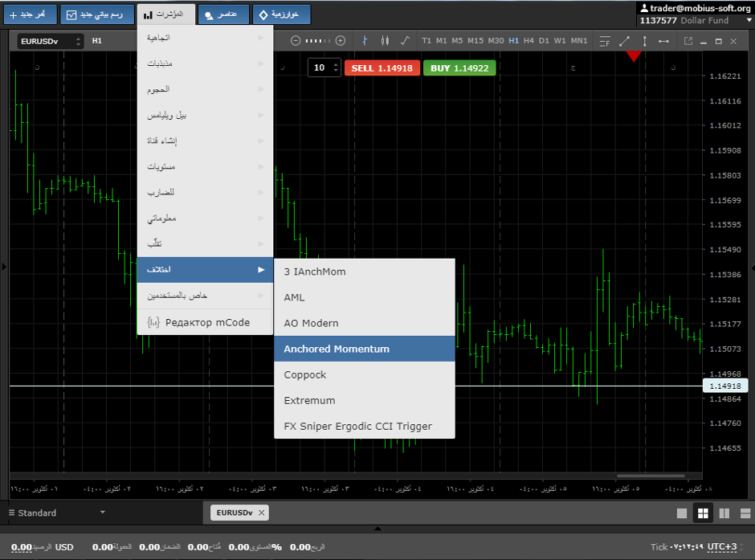The height and width of the screenshot is (560, 755).
Task: Select Anchored Momentum indicator
Action: pyautogui.click(x=365, y=349)
